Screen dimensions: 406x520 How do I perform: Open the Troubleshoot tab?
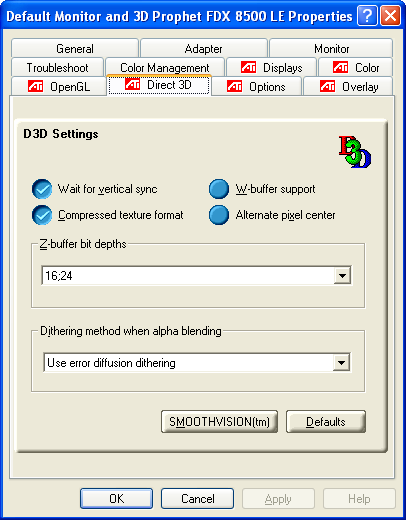coord(57,68)
